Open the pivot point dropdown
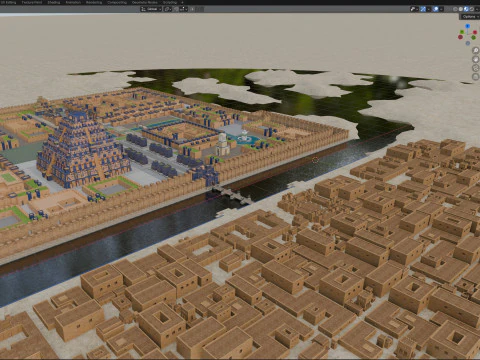Image resolution: width=480 pixels, height=360 pixels. [167, 9]
